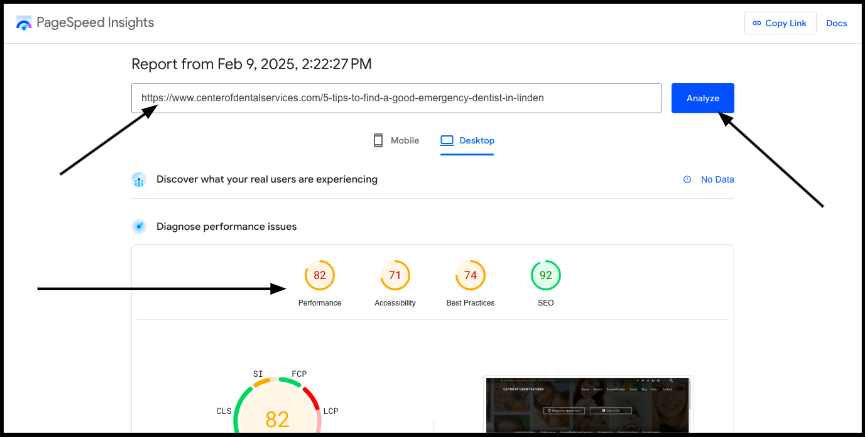Image resolution: width=865 pixels, height=437 pixels.
Task: Click the Accessibility label
Action: [x=395, y=303]
